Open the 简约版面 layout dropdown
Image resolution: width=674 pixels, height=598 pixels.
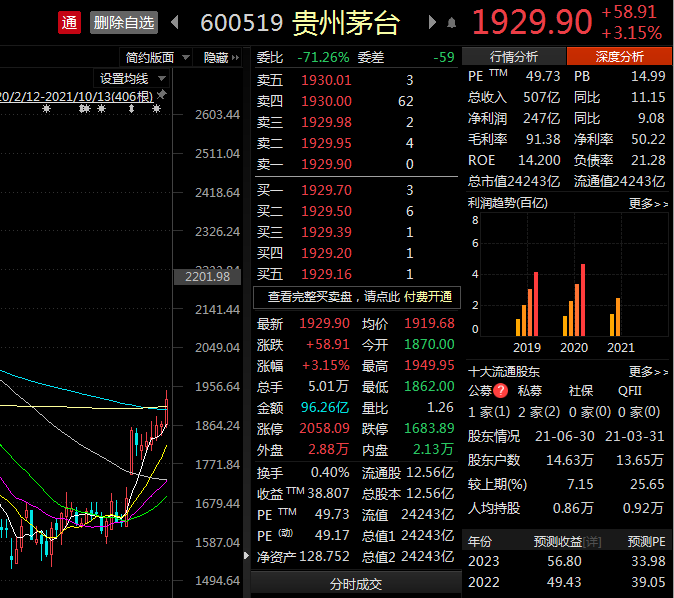click(x=157, y=57)
